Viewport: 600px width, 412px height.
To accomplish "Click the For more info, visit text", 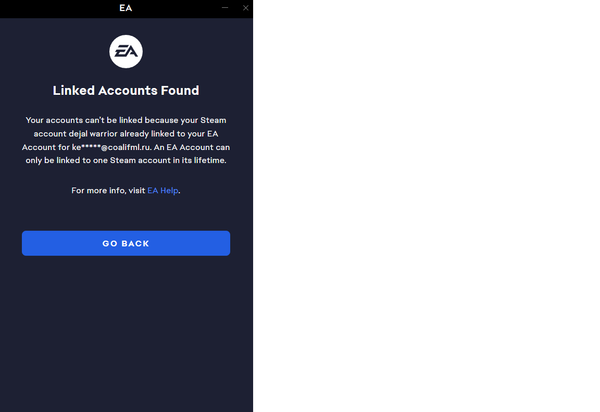I will point(108,191).
